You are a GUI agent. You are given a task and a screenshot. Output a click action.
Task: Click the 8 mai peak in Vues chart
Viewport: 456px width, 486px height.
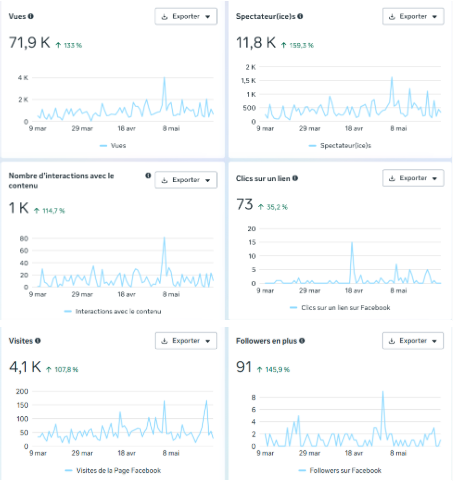tap(164, 78)
